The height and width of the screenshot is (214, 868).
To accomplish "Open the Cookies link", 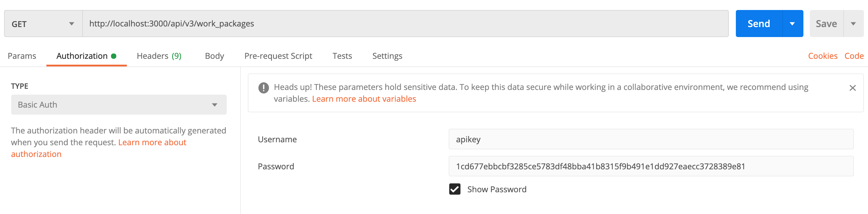I will click(822, 56).
